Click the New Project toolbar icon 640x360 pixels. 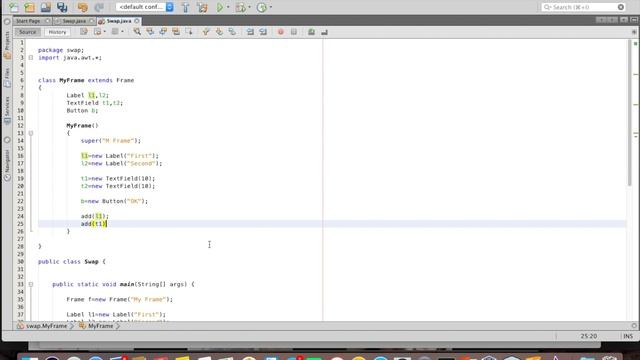[29, 7]
